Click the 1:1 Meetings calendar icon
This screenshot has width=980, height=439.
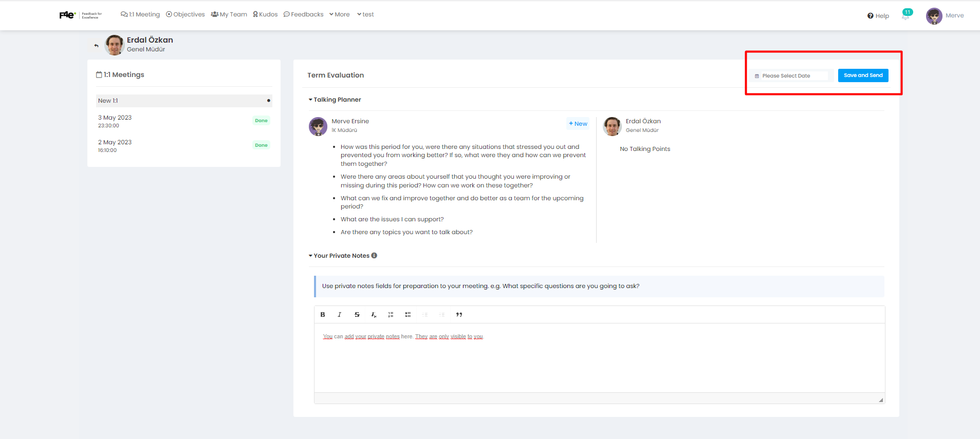pyautogui.click(x=99, y=75)
